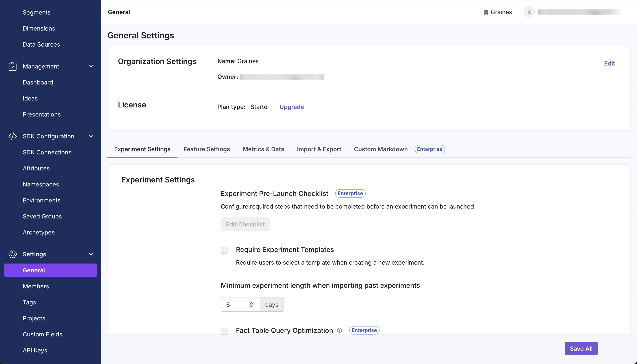Open API Keys settings page

point(35,351)
